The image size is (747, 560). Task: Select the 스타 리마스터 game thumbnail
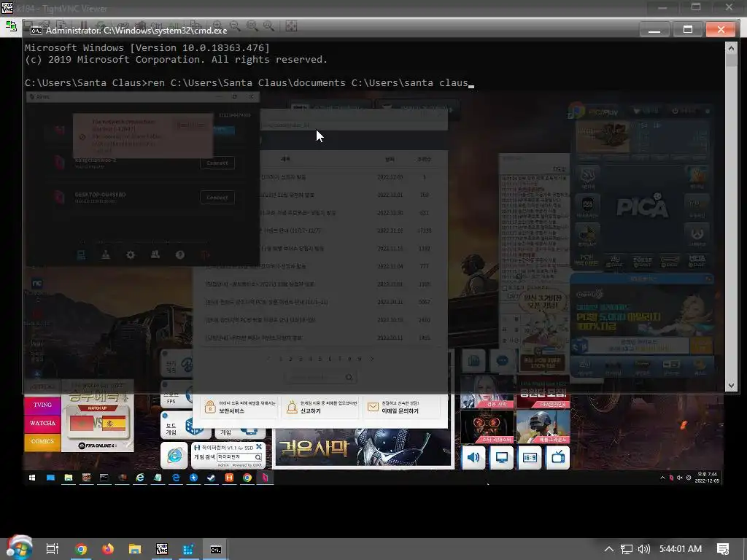(487, 427)
